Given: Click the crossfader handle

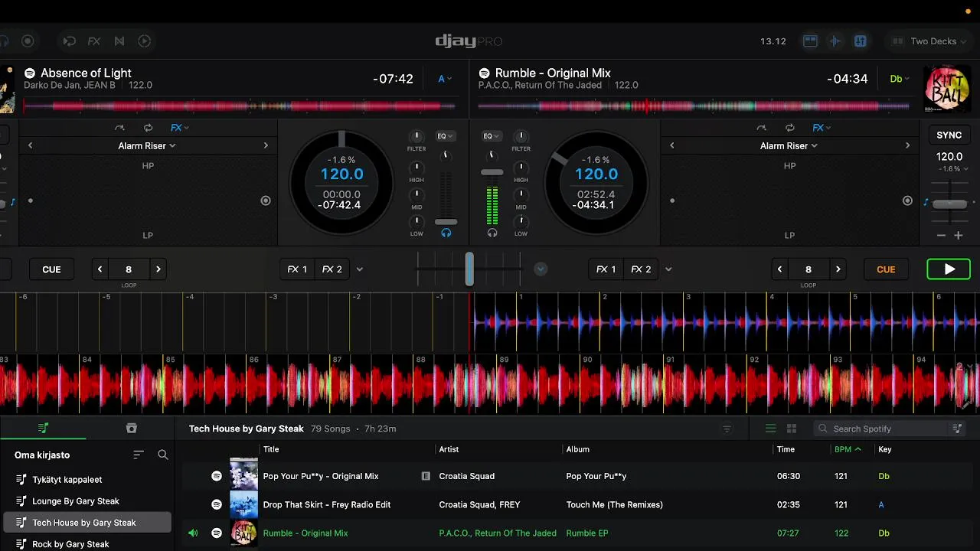Looking at the screenshot, I should pos(469,269).
